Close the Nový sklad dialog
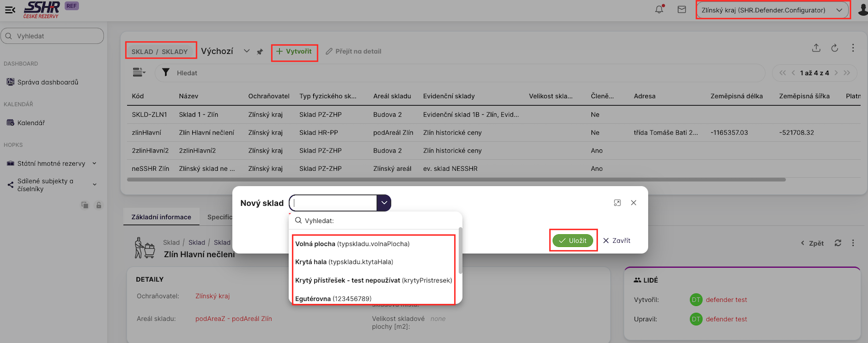Viewport: 868px width, 343px height. coord(634,203)
